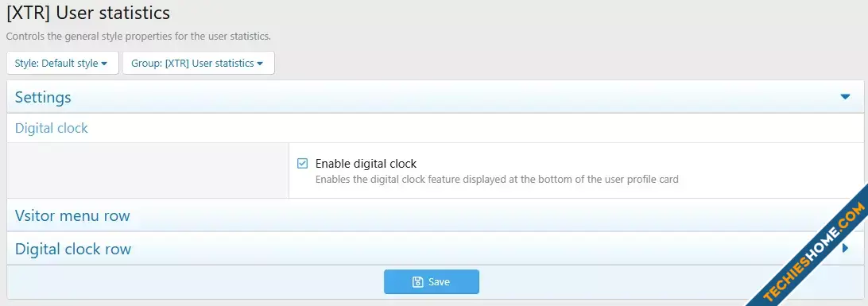Click the Settings section heading text
868x306 pixels.
point(43,97)
